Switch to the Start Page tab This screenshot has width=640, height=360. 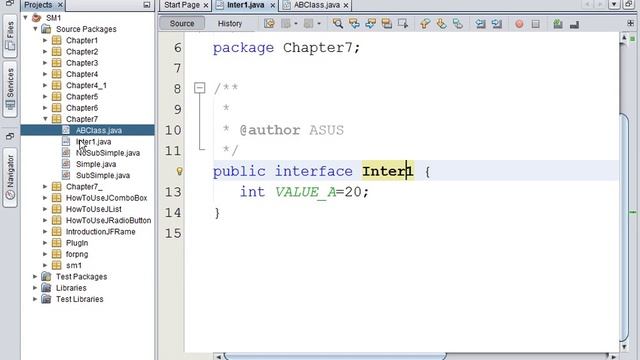point(182,5)
